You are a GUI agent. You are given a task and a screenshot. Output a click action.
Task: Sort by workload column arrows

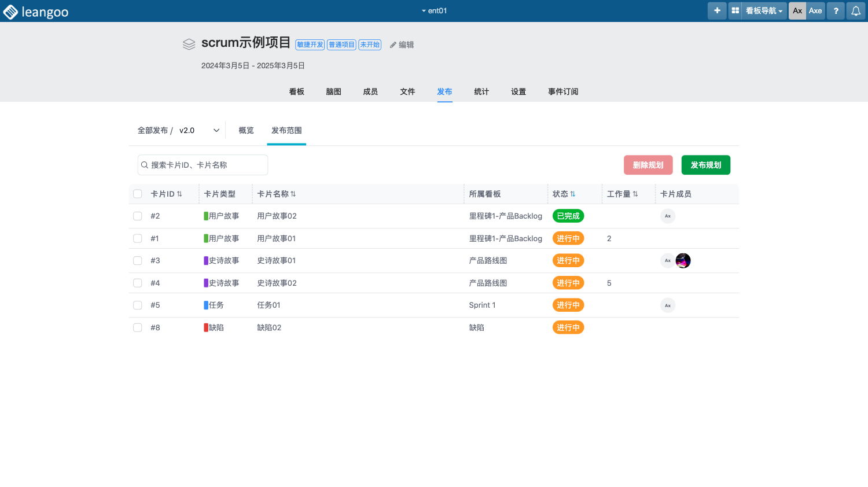635,194
